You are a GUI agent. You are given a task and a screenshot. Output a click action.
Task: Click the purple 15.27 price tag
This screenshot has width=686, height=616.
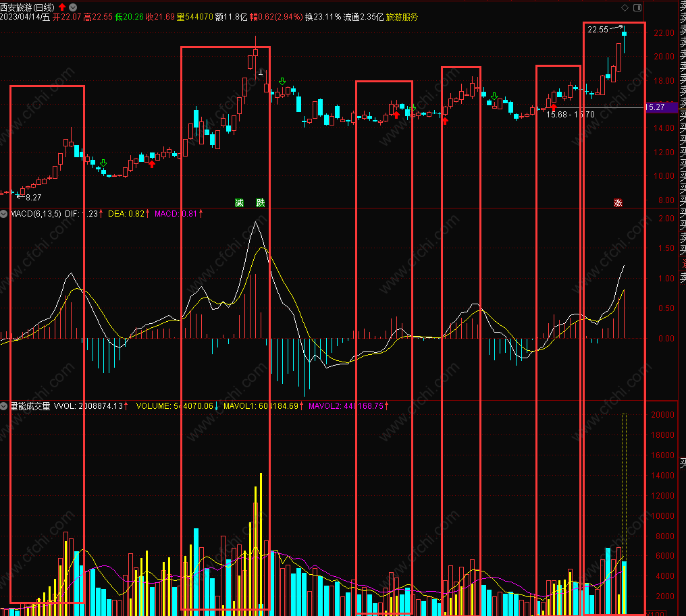tap(661, 107)
